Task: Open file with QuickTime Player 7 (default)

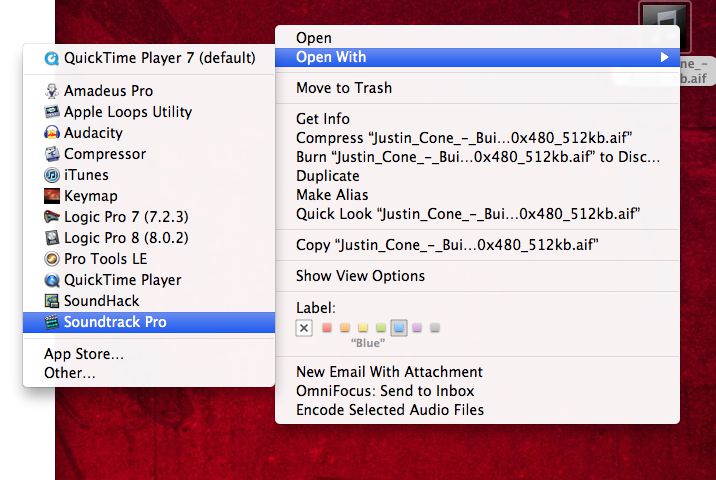Action: point(149,58)
